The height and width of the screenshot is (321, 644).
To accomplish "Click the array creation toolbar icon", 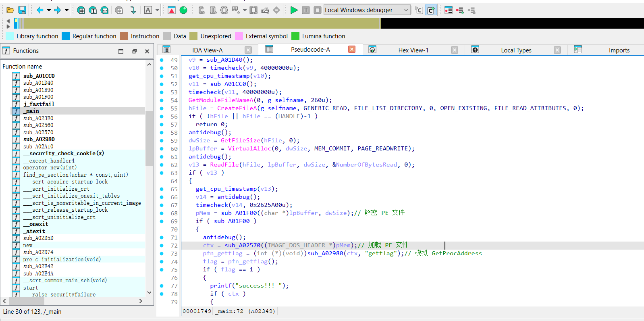I will click(236, 10).
